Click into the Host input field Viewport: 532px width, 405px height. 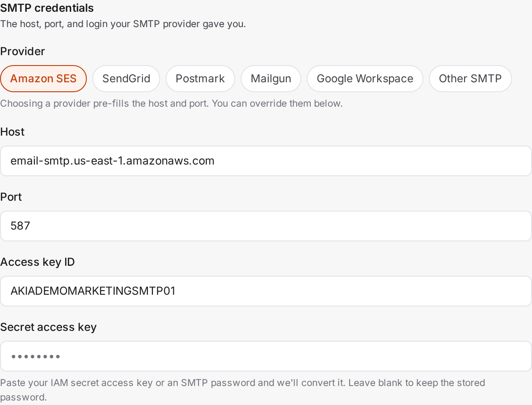pos(266,161)
